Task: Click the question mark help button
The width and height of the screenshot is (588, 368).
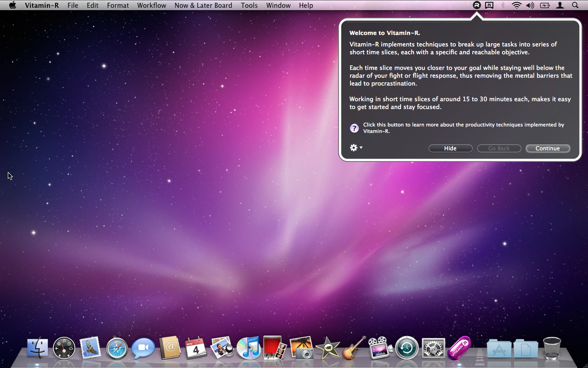Action: click(x=354, y=128)
